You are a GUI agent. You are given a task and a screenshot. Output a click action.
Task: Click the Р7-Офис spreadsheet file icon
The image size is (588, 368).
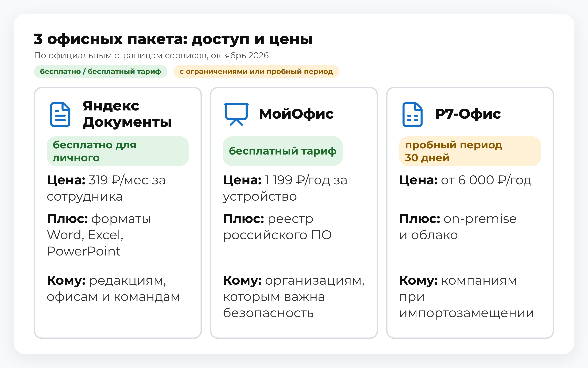(412, 114)
